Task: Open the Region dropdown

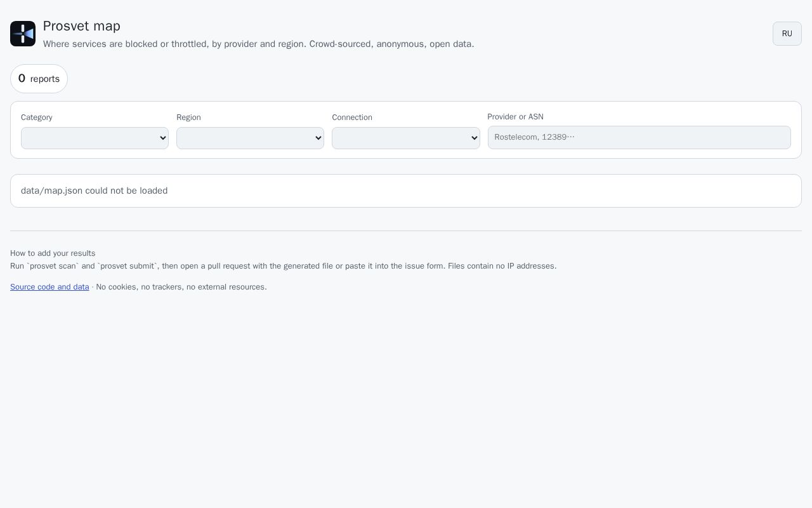Action: [250, 138]
